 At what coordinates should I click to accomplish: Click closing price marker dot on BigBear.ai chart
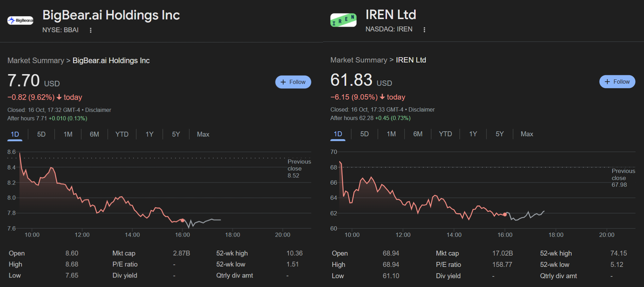183,220
